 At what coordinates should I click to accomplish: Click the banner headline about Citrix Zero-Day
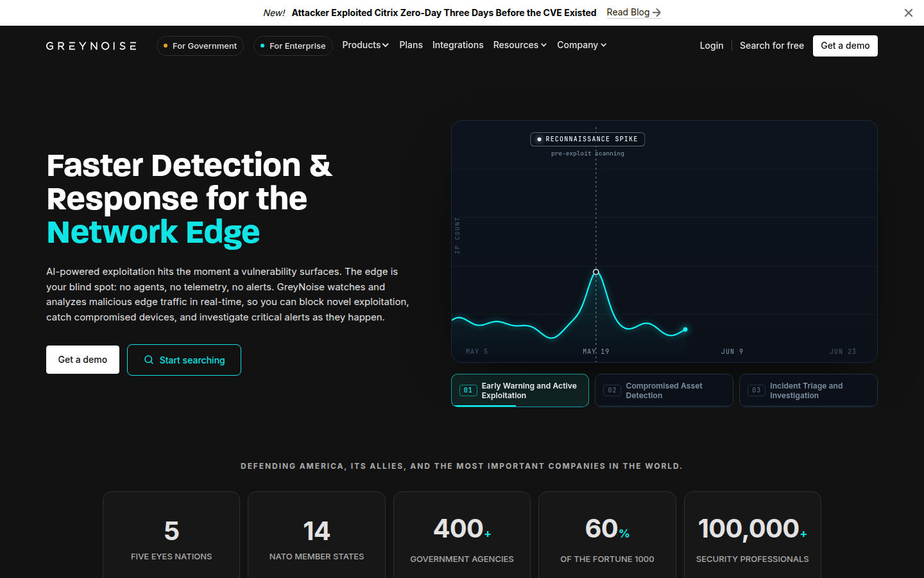(x=444, y=13)
